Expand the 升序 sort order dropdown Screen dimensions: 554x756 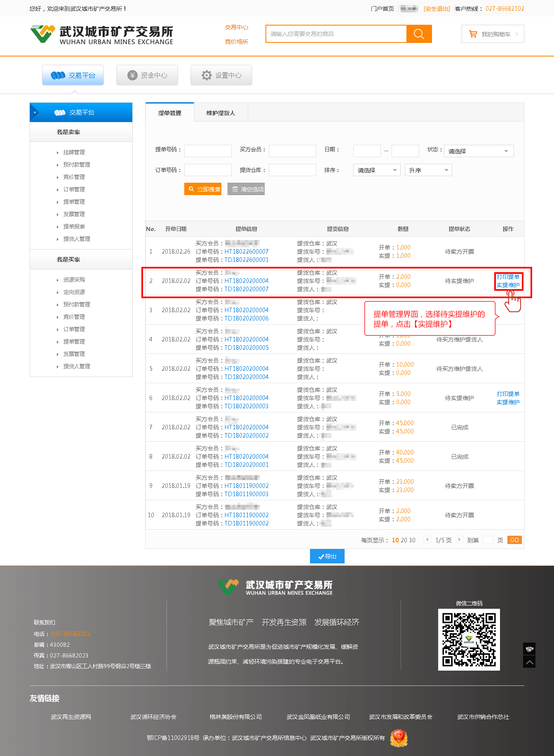(x=428, y=170)
